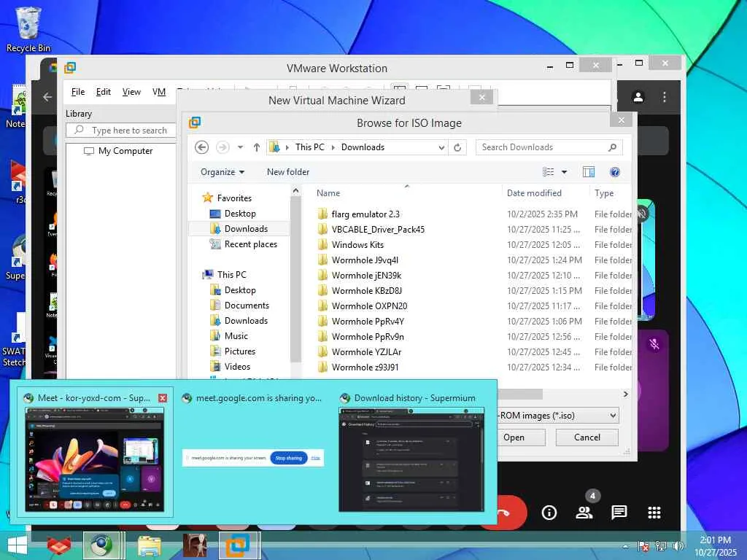
Task: Open the Download history Supermium thumbnail
Action: (411, 460)
